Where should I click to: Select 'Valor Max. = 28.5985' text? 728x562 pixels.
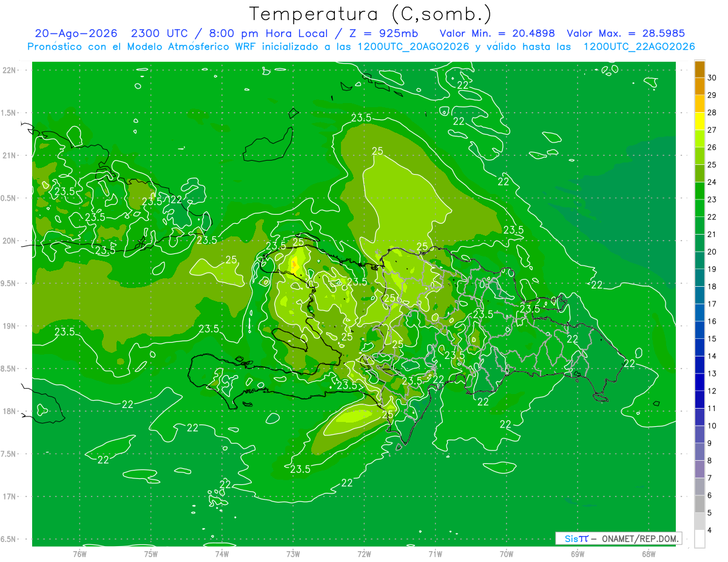click(625, 33)
